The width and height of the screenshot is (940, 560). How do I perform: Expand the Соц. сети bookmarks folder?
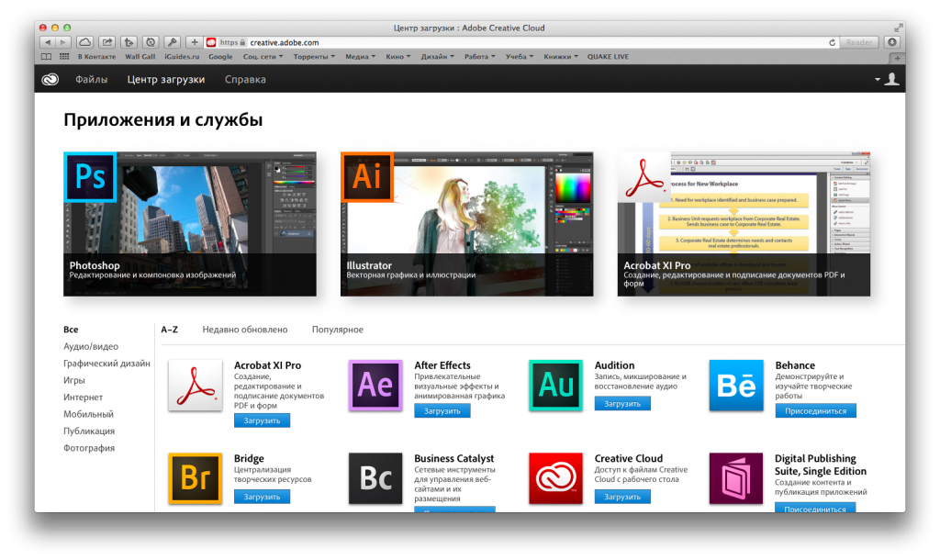[x=263, y=57]
